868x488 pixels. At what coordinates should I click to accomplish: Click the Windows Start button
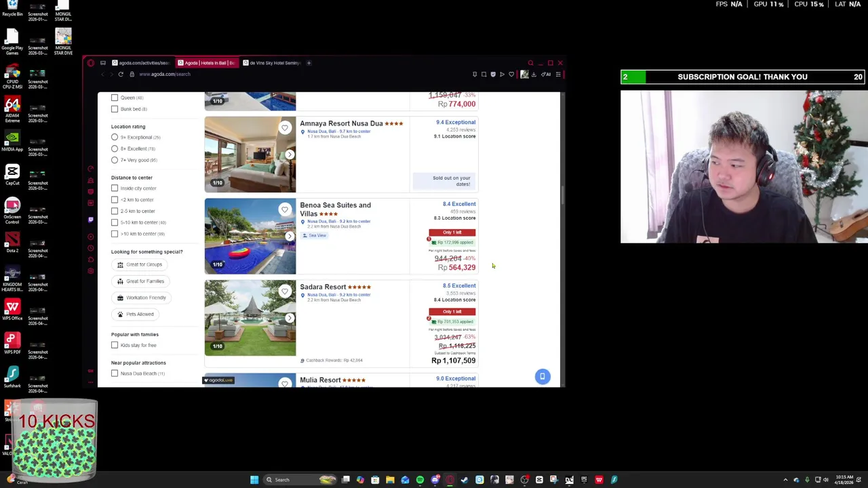[254, 480]
